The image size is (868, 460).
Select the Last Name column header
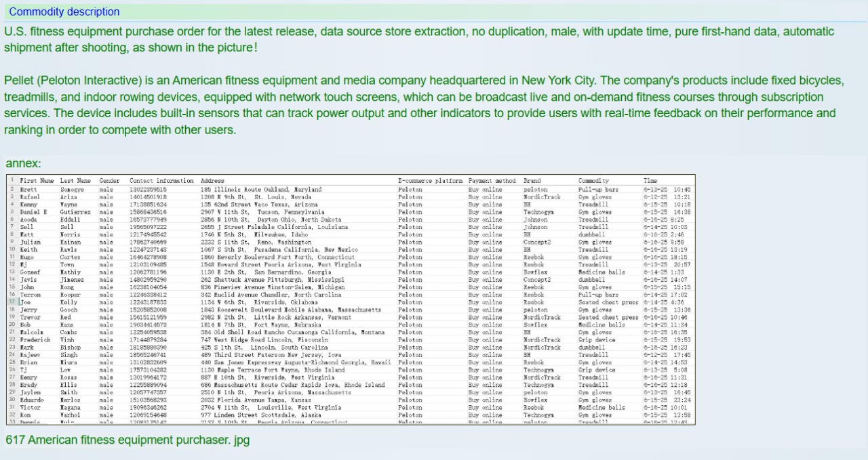[x=75, y=181]
